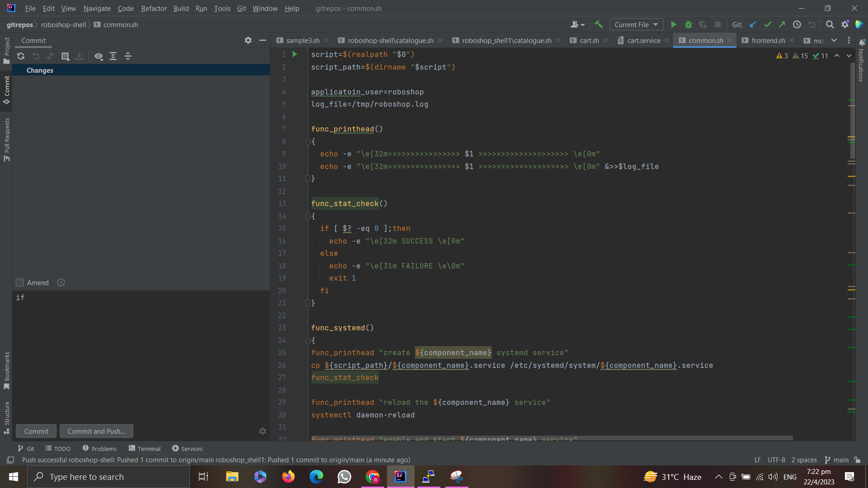This screenshot has height=488, width=868.
Task: Open the Git menu
Action: pyautogui.click(x=241, y=8)
